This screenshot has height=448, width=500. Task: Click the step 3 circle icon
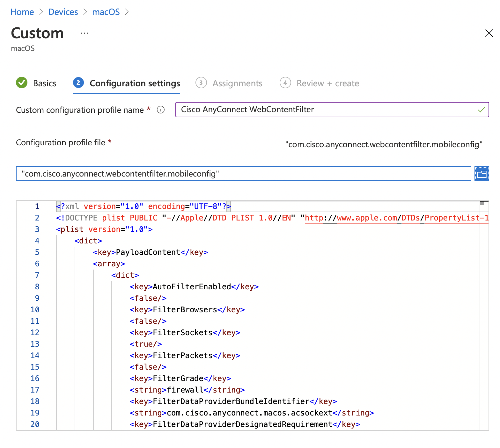point(201,83)
